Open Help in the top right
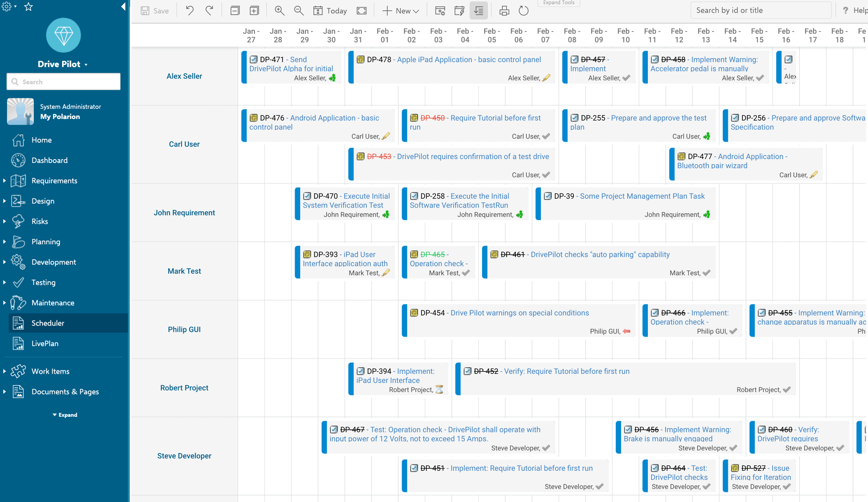This screenshot has width=868, height=502. tap(854, 10)
